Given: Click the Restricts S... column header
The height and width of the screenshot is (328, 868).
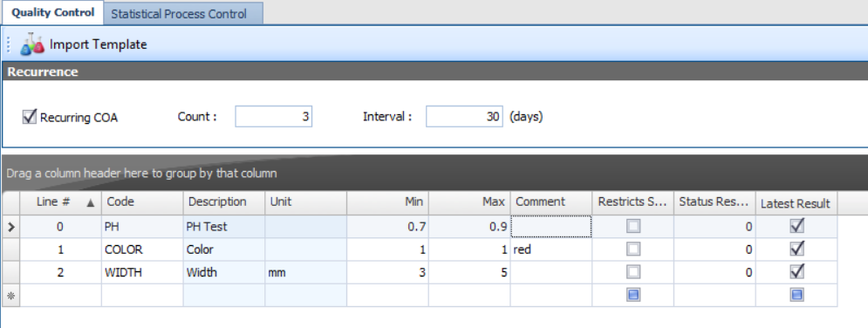Looking at the screenshot, I should click(633, 202).
